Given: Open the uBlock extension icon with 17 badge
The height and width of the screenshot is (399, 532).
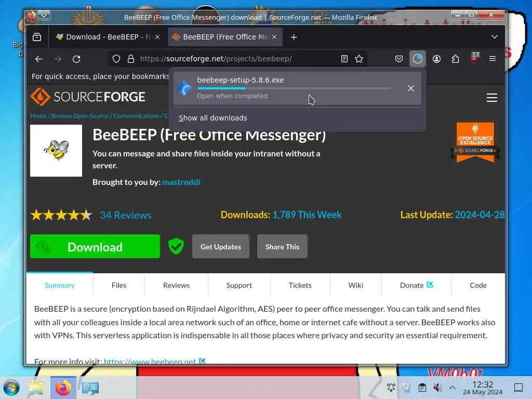Looking at the screenshot, I should point(474,58).
